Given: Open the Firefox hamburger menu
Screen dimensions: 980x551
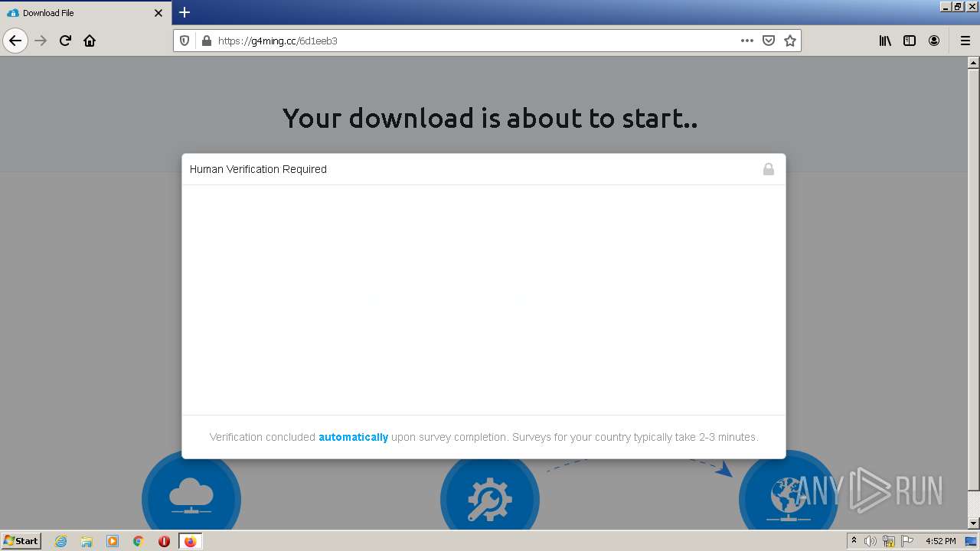Looking at the screenshot, I should [x=965, y=41].
